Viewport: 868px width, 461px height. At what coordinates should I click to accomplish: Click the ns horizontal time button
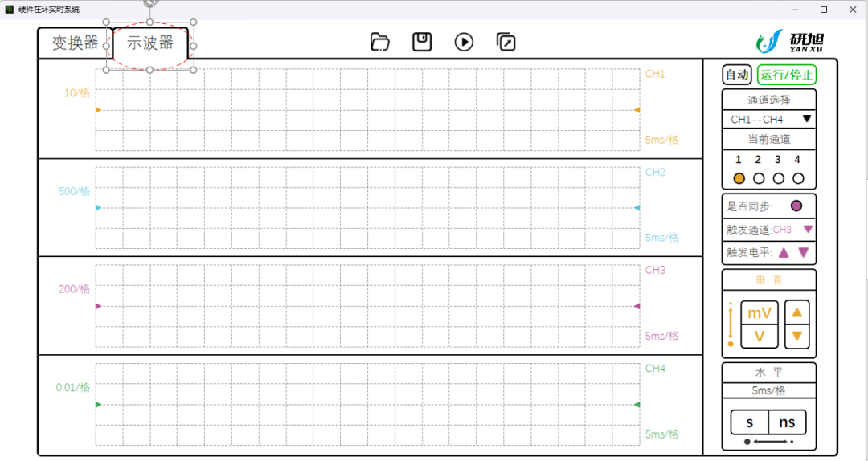pyautogui.click(x=787, y=422)
